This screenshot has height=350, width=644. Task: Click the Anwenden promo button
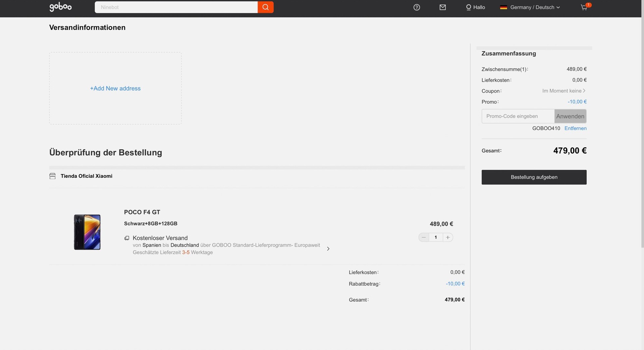pyautogui.click(x=570, y=116)
